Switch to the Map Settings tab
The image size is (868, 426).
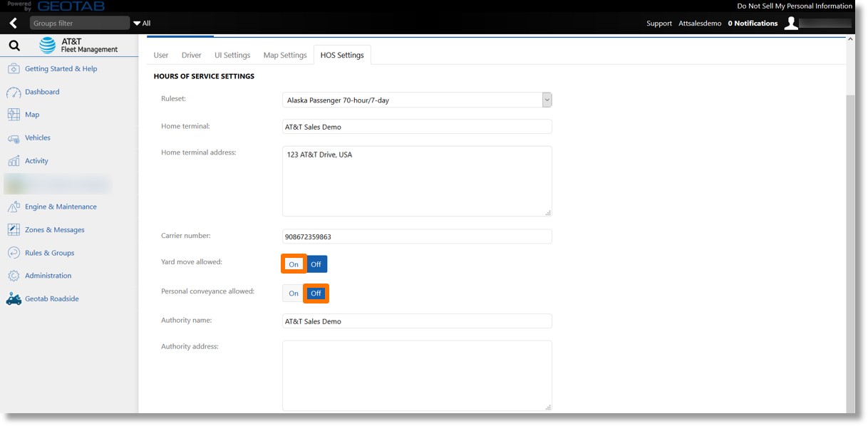(x=285, y=55)
